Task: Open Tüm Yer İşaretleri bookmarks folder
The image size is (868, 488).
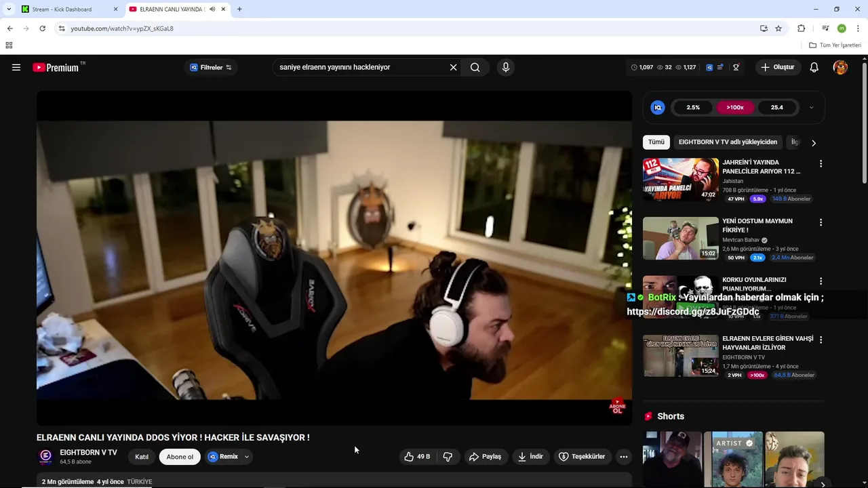Action: click(x=835, y=45)
